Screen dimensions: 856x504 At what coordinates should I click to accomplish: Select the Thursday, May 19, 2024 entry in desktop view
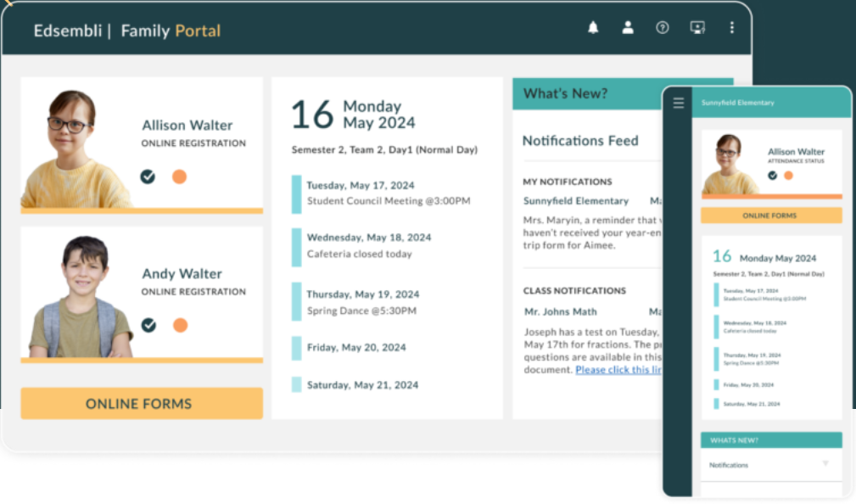[363, 294]
